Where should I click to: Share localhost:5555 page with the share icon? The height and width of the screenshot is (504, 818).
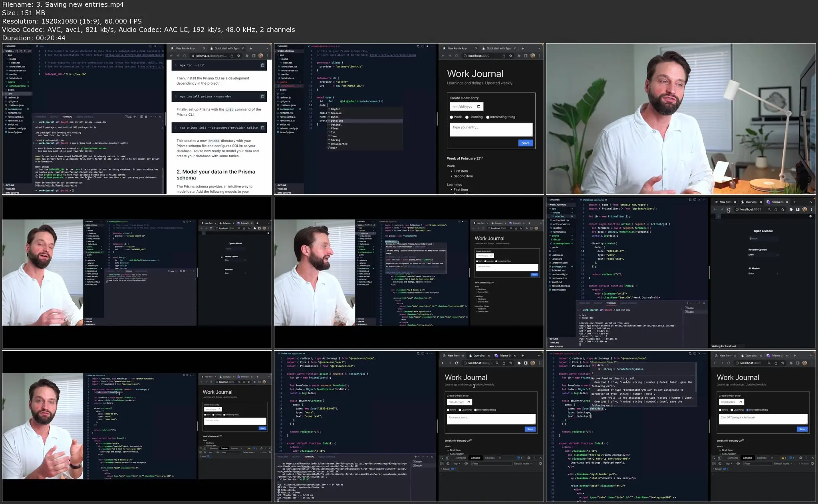[776, 209]
